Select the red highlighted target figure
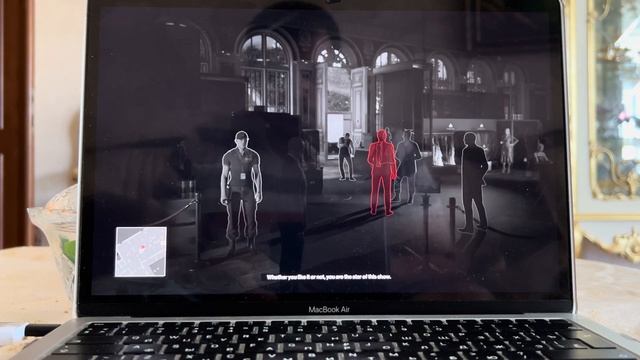This screenshot has width=640, height=360. 382,172
